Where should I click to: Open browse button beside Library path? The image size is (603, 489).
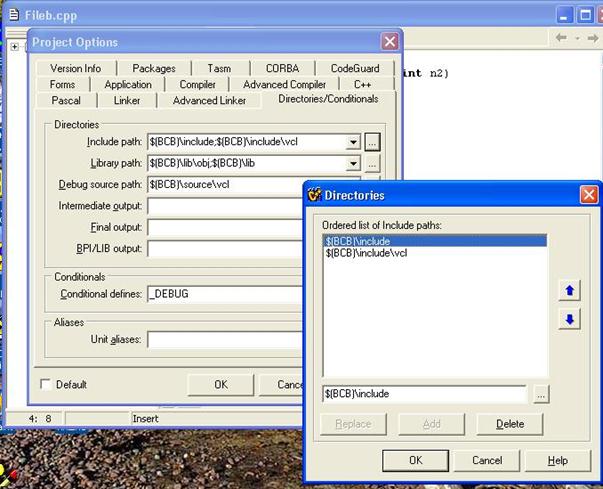(x=372, y=164)
